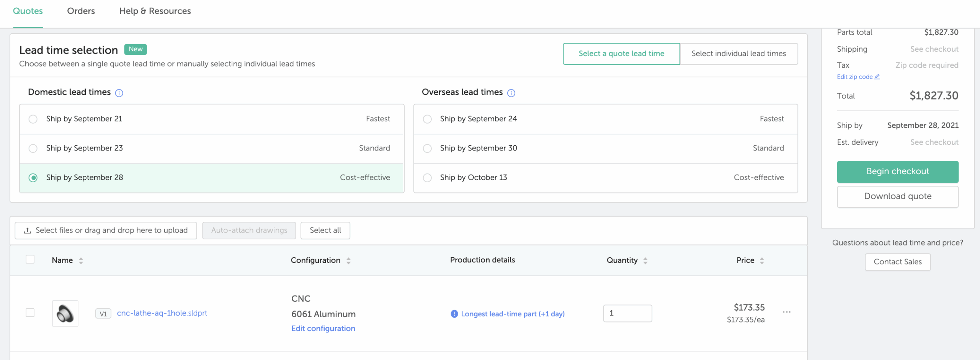Click the Overseas lead times info icon
The height and width of the screenshot is (360, 980).
coord(511,93)
